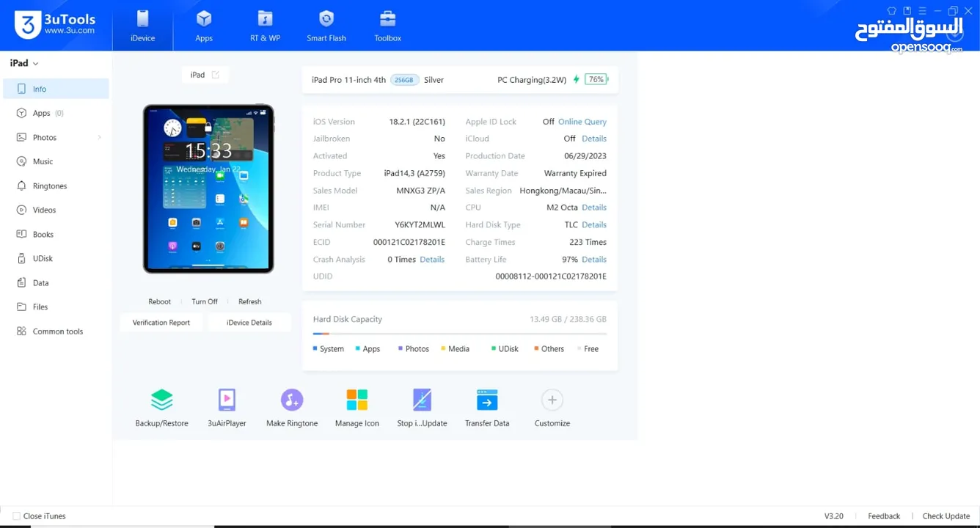Open the iDevice tab icon
980x528 pixels.
point(142,19)
